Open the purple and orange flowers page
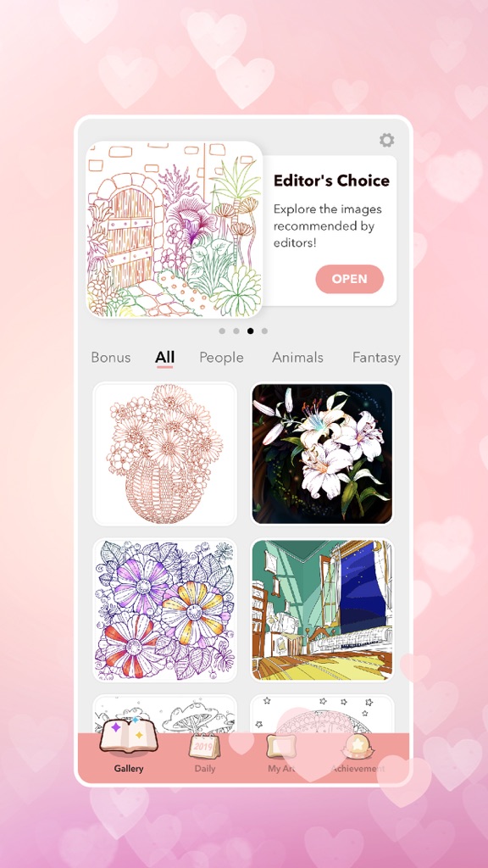The height and width of the screenshot is (868, 488). (165, 610)
